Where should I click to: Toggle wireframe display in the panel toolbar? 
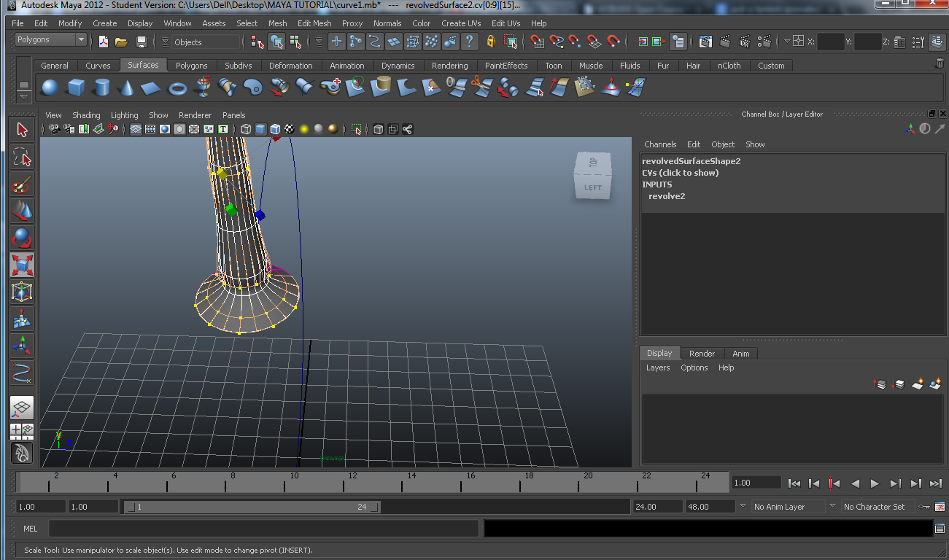coord(246,129)
